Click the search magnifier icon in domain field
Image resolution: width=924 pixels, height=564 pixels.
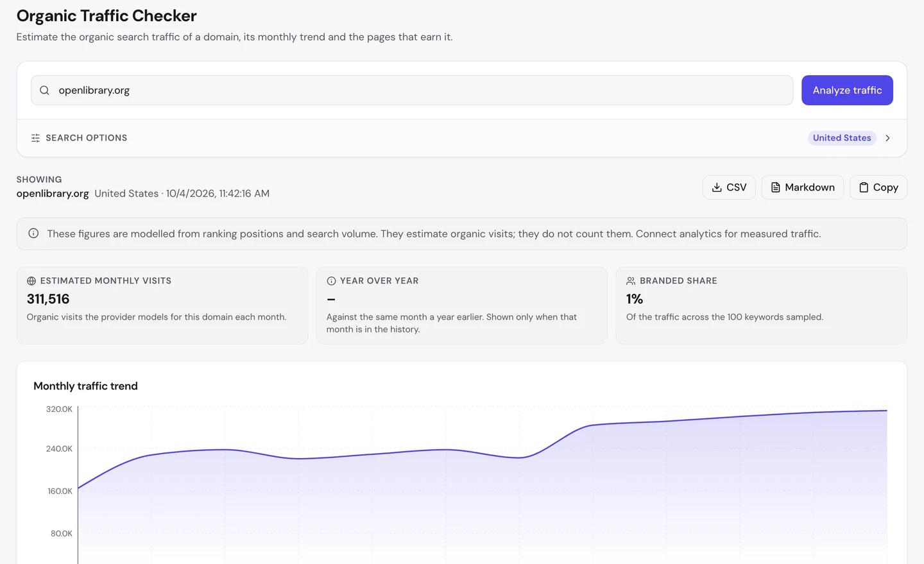point(44,90)
